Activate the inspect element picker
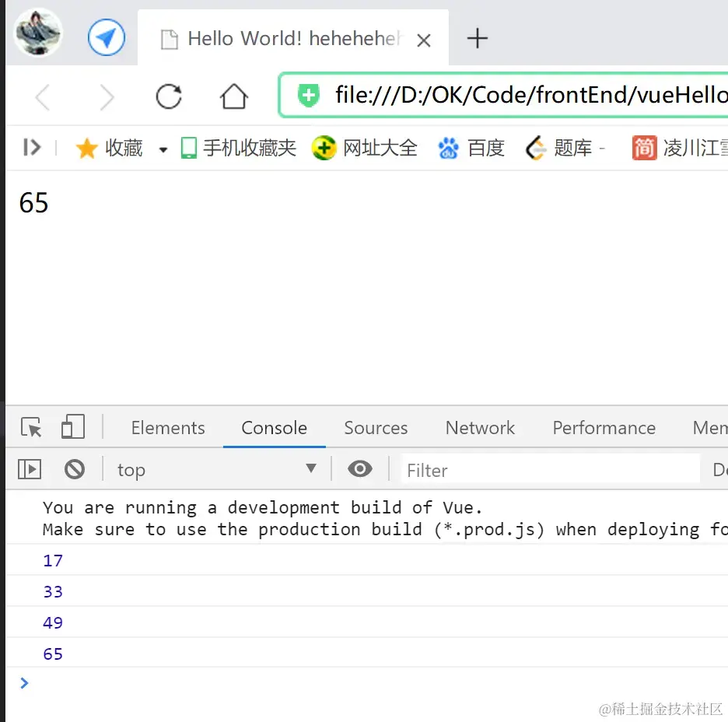Viewport: 728px width, 722px height. (31, 427)
